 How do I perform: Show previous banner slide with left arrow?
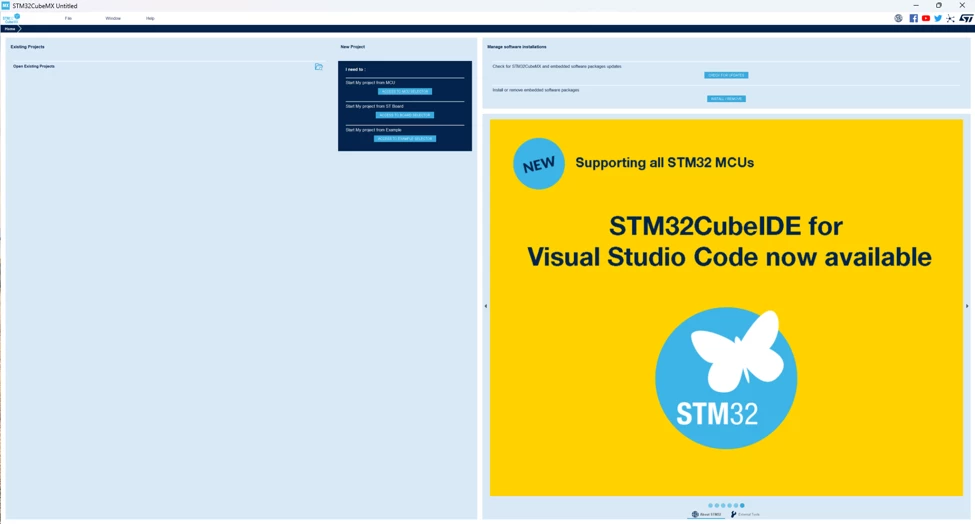click(x=486, y=306)
